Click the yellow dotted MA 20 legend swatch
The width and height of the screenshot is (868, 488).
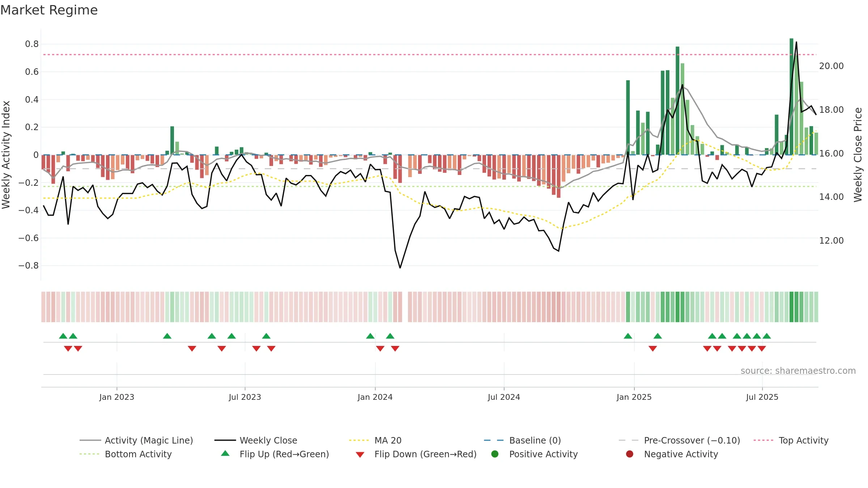[359, 440]
